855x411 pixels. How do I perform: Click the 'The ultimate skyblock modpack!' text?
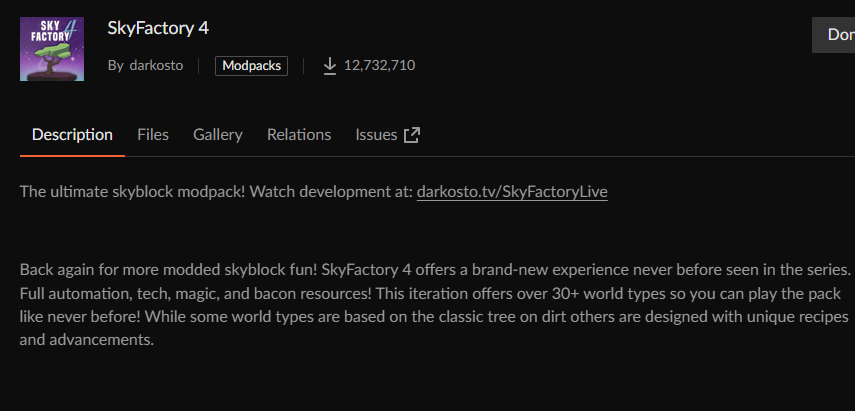click(133, 192)
